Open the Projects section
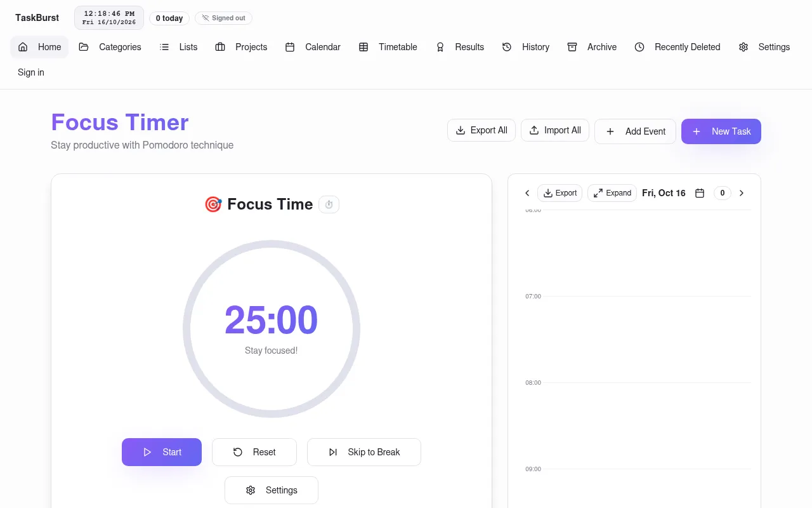 coord(241,47)
